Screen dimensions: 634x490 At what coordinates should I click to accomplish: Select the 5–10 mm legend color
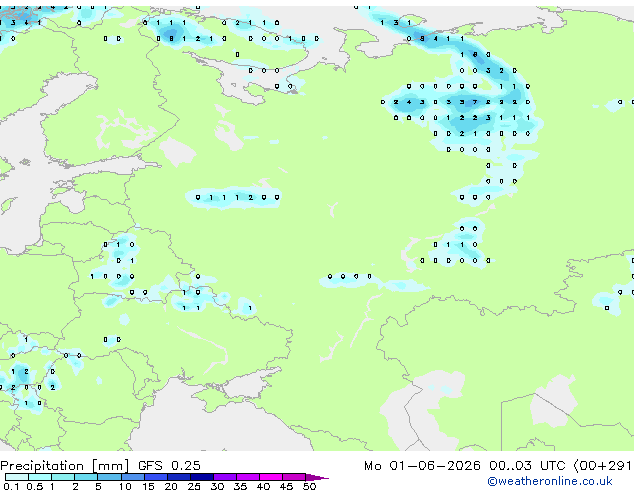[109, 477]
